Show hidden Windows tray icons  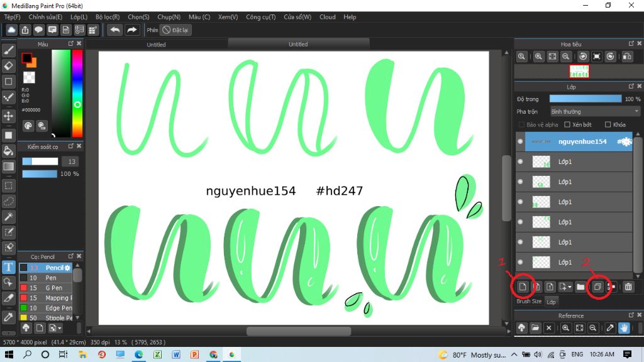[514, 354]
